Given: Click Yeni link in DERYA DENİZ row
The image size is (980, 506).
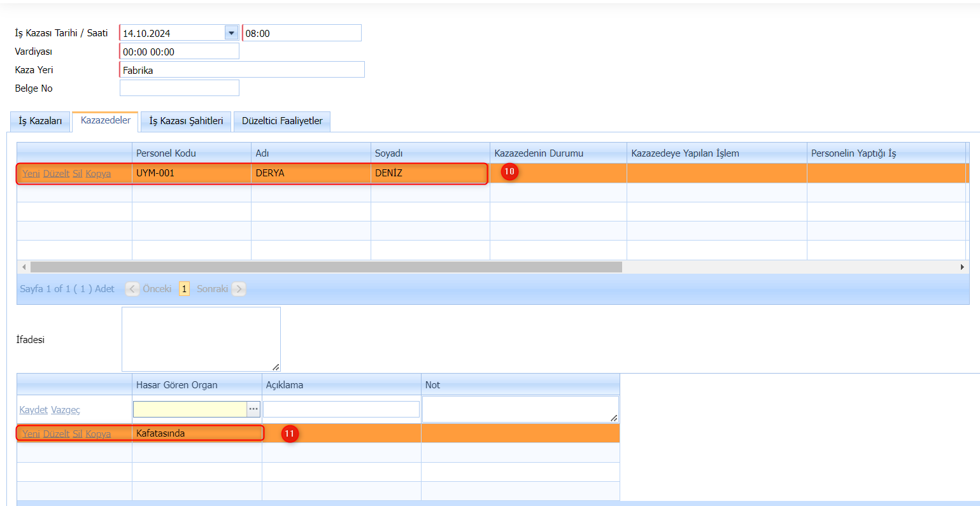Looking at the screenshot, I should (31, 174).
